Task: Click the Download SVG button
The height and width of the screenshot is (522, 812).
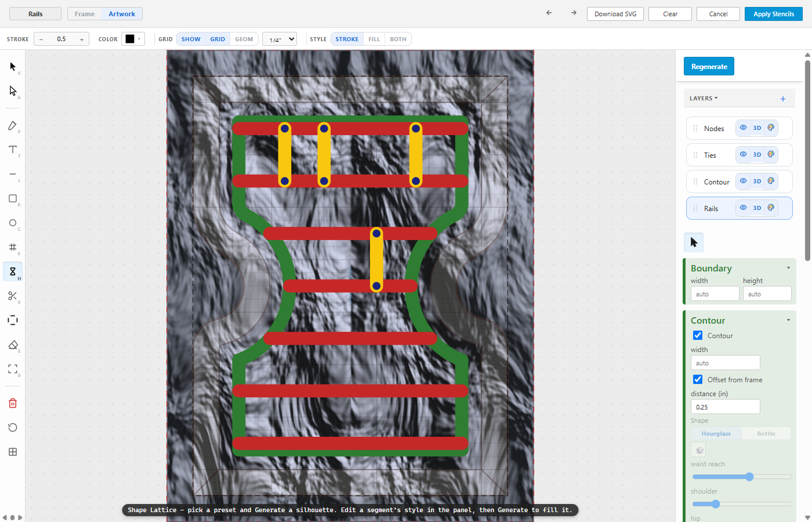Action: (615, 14)
